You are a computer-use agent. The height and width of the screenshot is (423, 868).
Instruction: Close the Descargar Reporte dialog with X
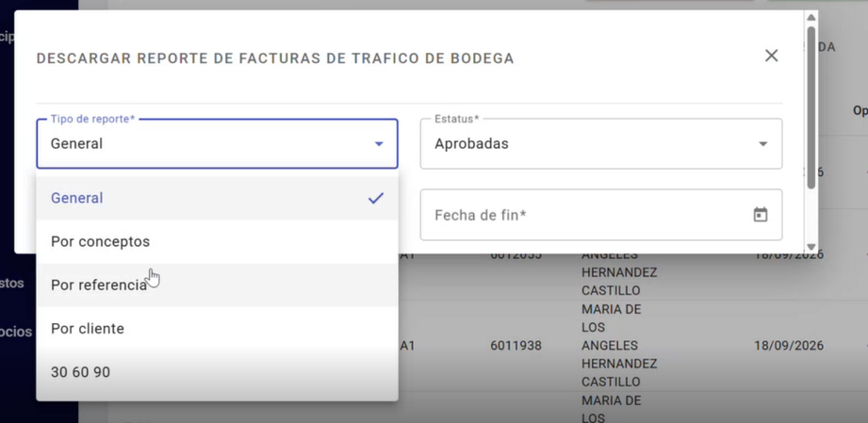click(x=771, y=56)
